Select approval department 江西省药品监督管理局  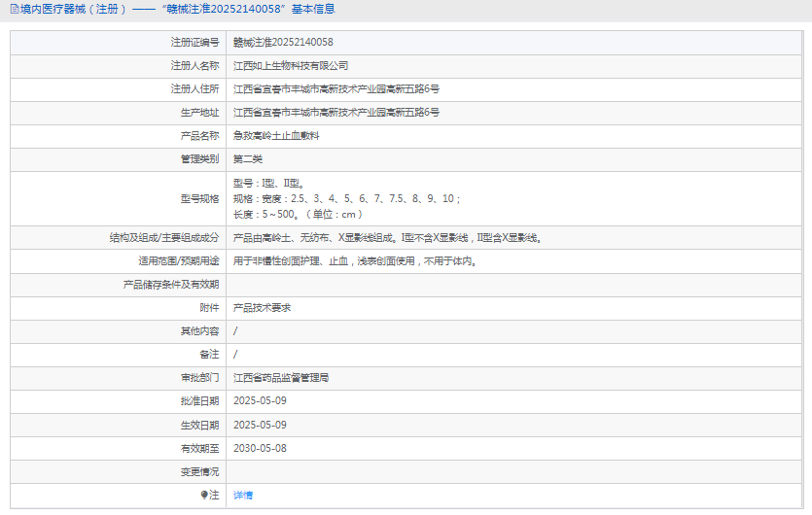[x=281, y=378]
